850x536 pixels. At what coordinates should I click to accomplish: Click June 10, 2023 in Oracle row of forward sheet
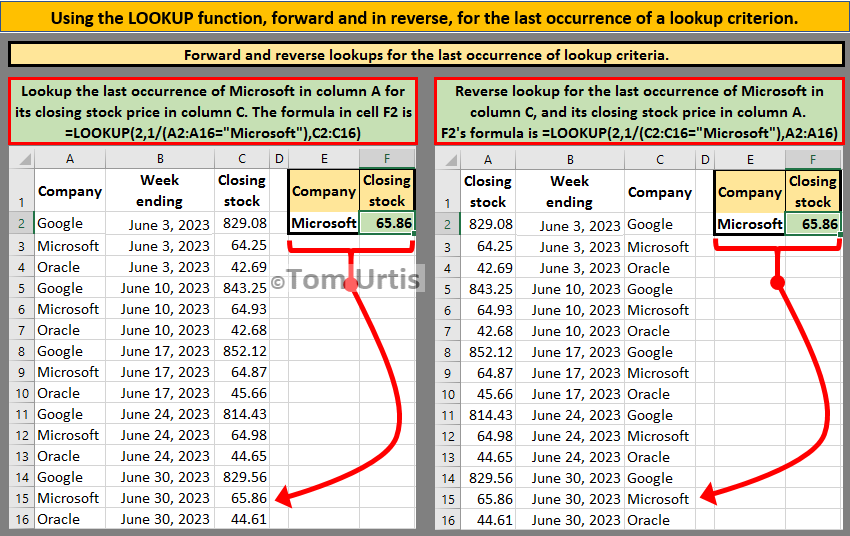160,330
